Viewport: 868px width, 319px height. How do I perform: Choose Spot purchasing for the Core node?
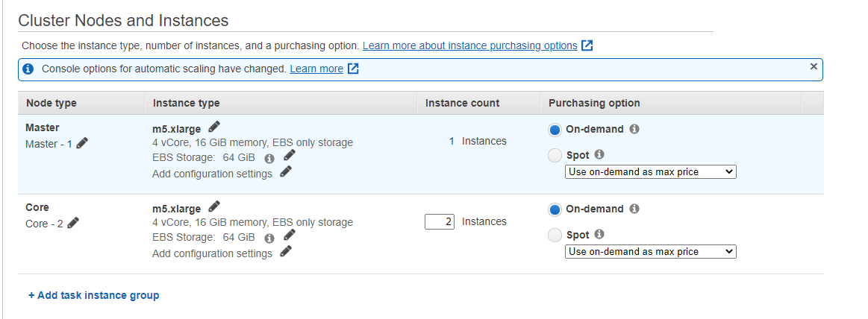pyautogui.click(x=555, y=235)
